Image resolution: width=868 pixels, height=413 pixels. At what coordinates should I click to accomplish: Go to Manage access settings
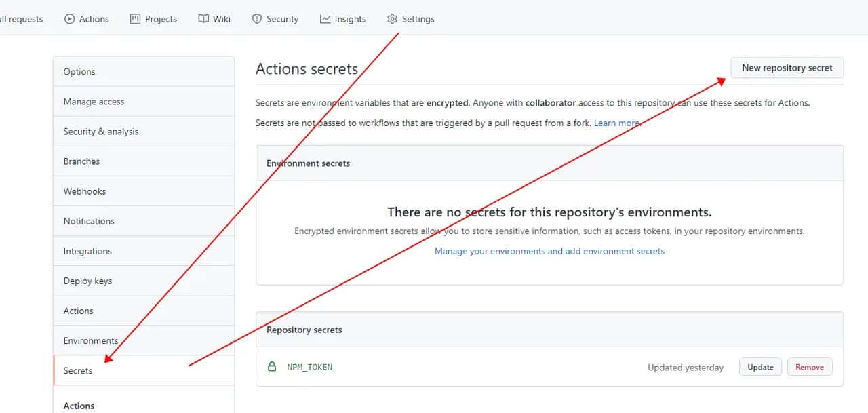(x=94, y=102)
